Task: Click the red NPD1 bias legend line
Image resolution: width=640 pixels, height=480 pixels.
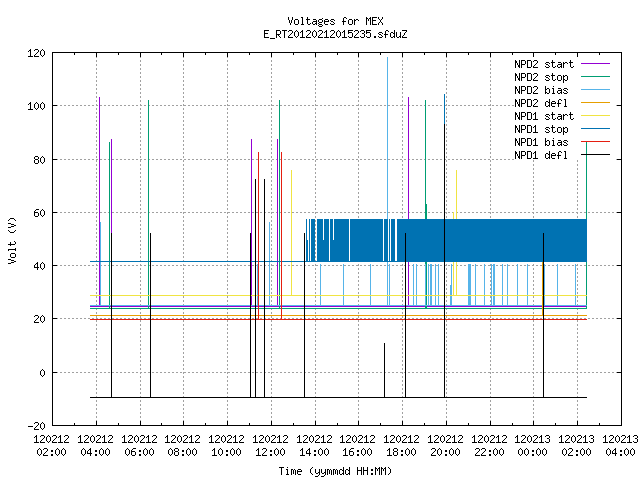Action: 595,142
